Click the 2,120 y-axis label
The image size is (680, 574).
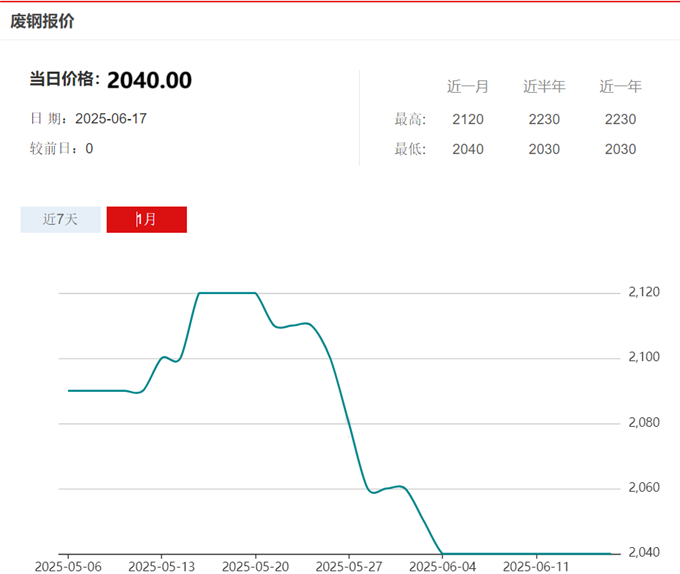pos(644,293)
